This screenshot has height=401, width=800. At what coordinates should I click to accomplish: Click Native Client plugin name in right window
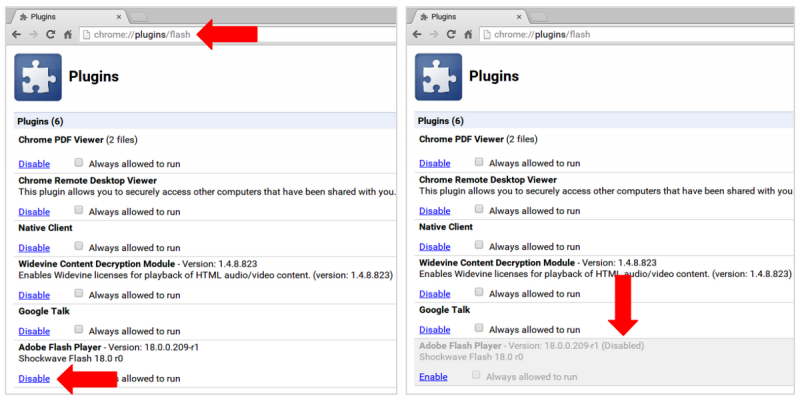tap(446, 227)
